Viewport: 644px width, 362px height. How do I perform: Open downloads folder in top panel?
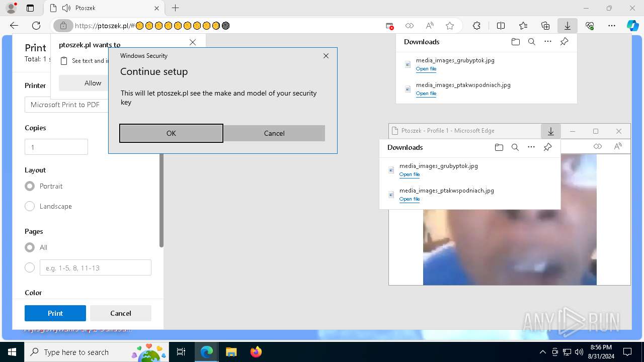515,42
